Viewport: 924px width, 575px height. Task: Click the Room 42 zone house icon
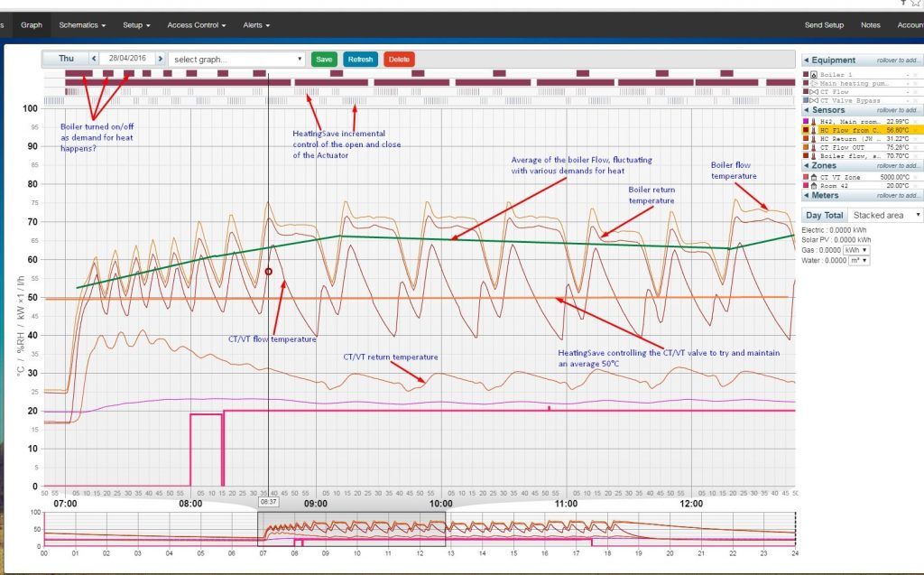(814, 185)
